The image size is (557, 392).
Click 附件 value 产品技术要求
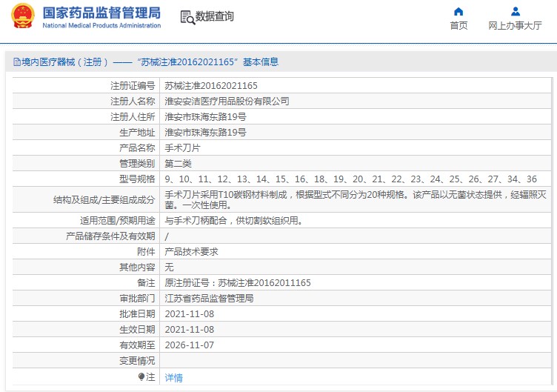coord(191,252)
